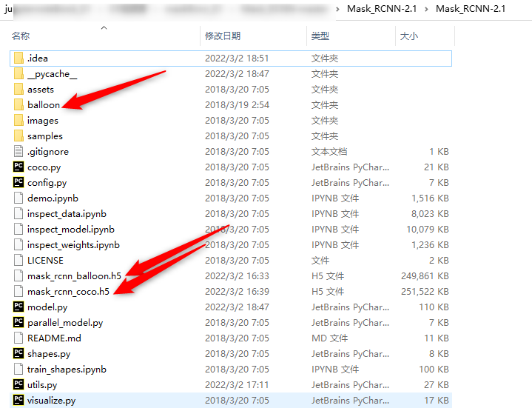Toggle sort direction with the arrow above 名称

coord(104,27)
